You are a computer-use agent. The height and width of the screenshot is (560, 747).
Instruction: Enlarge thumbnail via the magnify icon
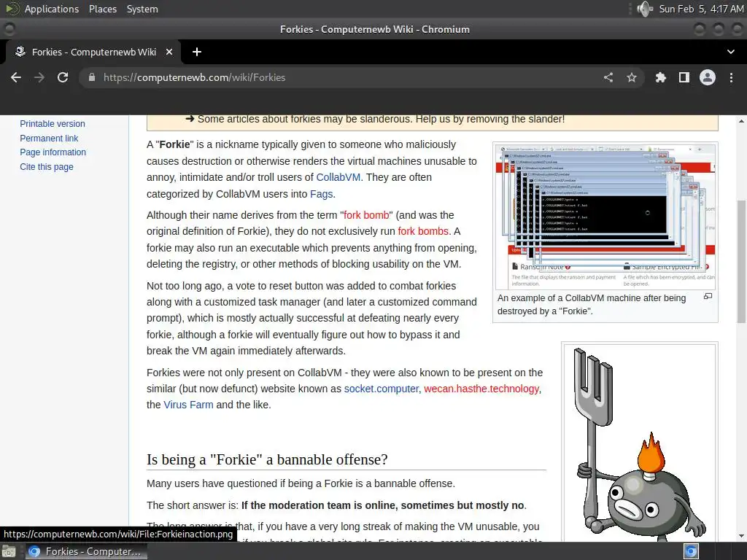tap(708, 296)
